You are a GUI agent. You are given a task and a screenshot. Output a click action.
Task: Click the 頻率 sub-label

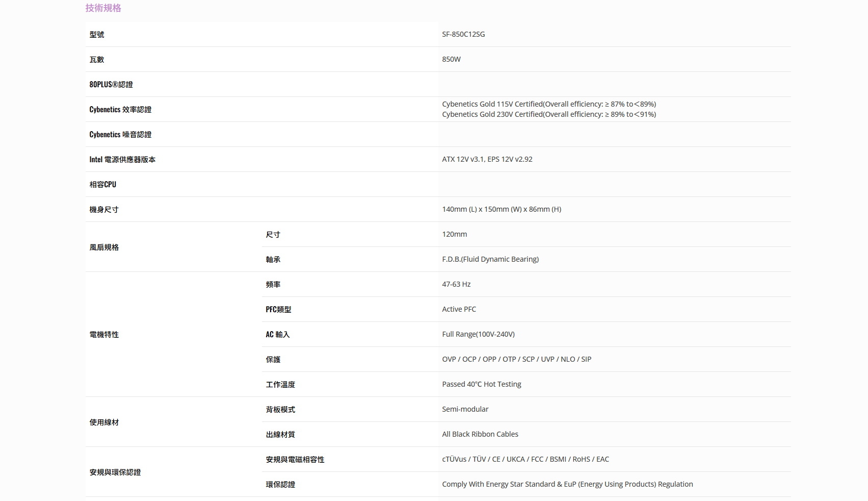click(273, 284)
